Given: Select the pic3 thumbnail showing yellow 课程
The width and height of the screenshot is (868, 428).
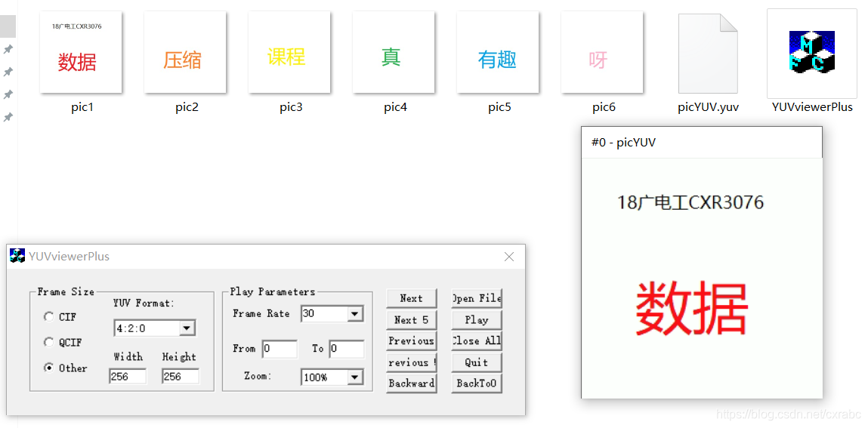Looking at the screenshot, I should click(289, 52).
